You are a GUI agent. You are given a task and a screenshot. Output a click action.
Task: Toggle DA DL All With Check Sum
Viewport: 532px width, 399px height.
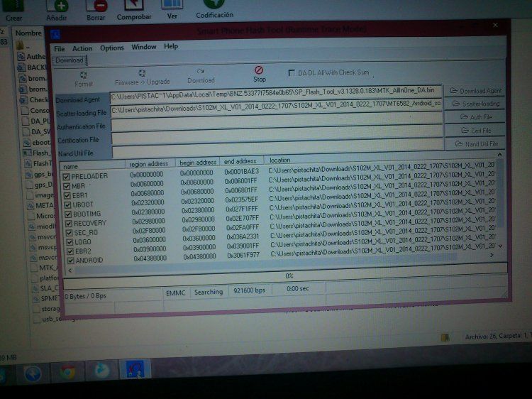[292, 73]
